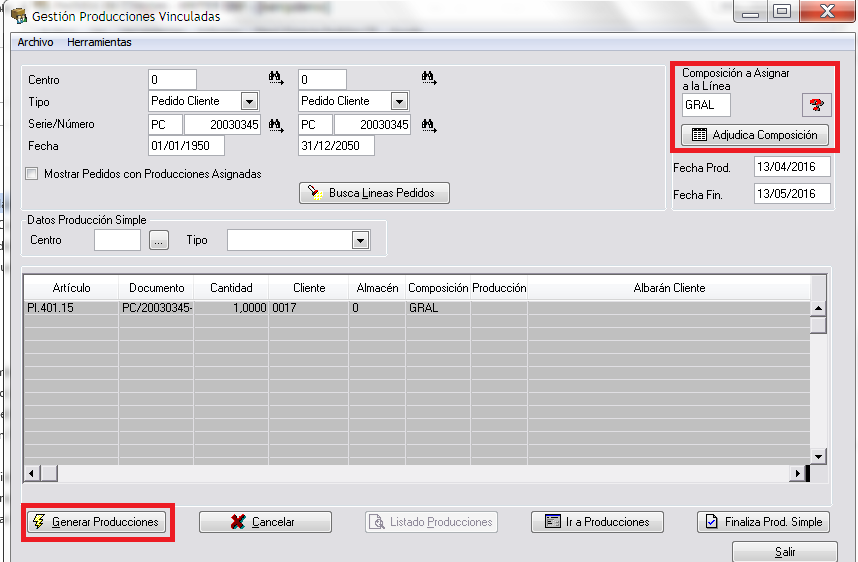Select the PC/20030345- document cell
Screen dimensions: 858x562
pyautogui.click(x=156, y=308)
